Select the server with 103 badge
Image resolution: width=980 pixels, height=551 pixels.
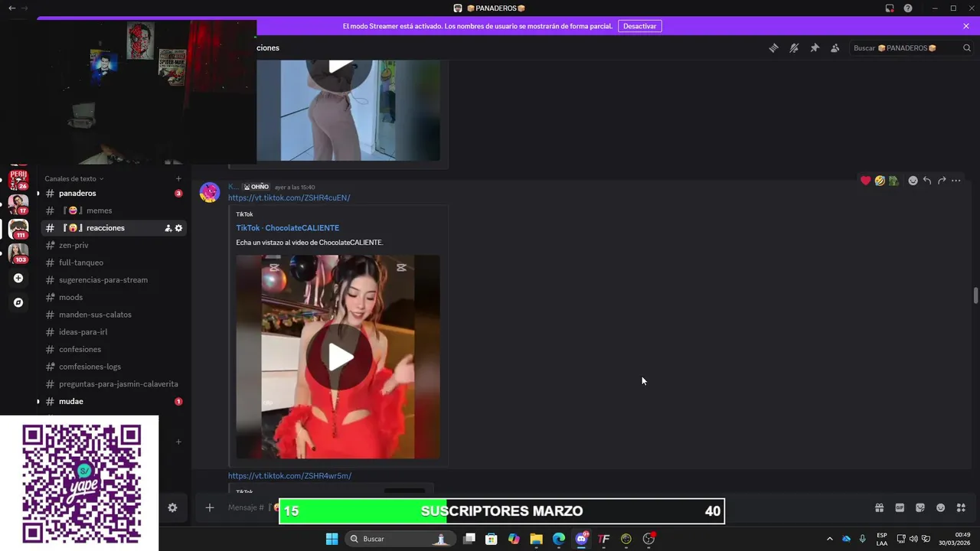(x=18, y=253)
